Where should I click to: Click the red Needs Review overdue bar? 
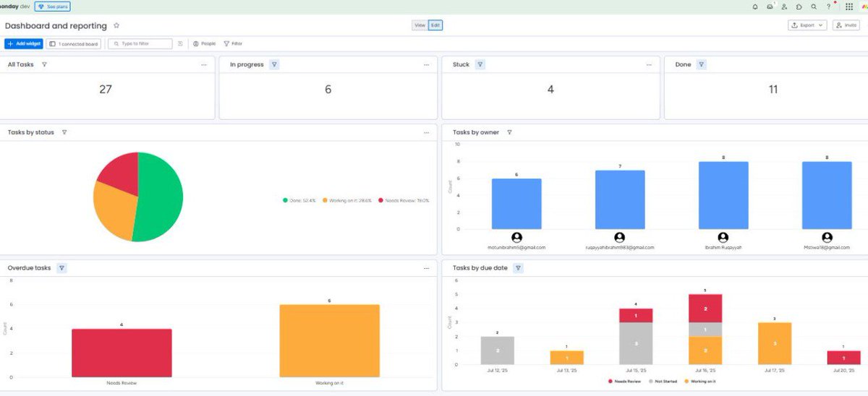pos(122,353)
